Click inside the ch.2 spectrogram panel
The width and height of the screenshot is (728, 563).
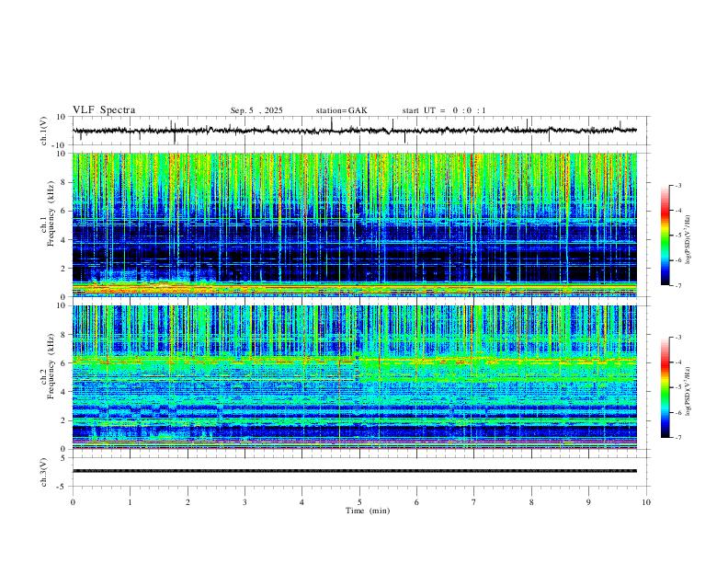(355, 377)
